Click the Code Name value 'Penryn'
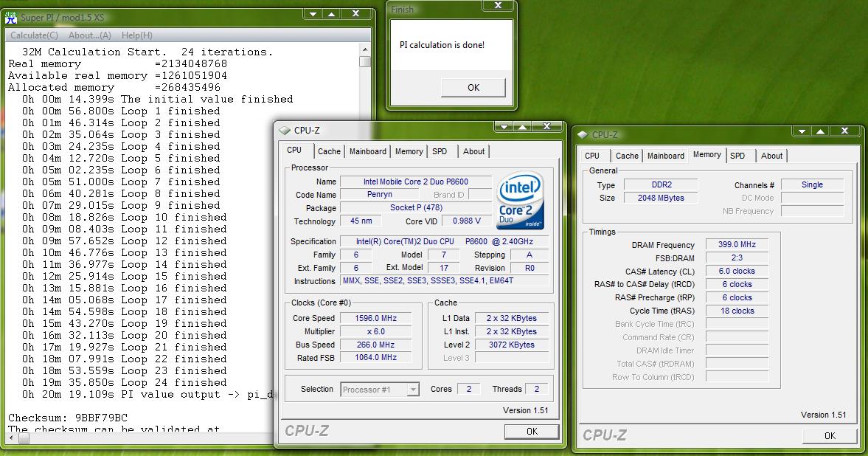Viewport: 868px width, 456px height. click(x=380, y=195)
